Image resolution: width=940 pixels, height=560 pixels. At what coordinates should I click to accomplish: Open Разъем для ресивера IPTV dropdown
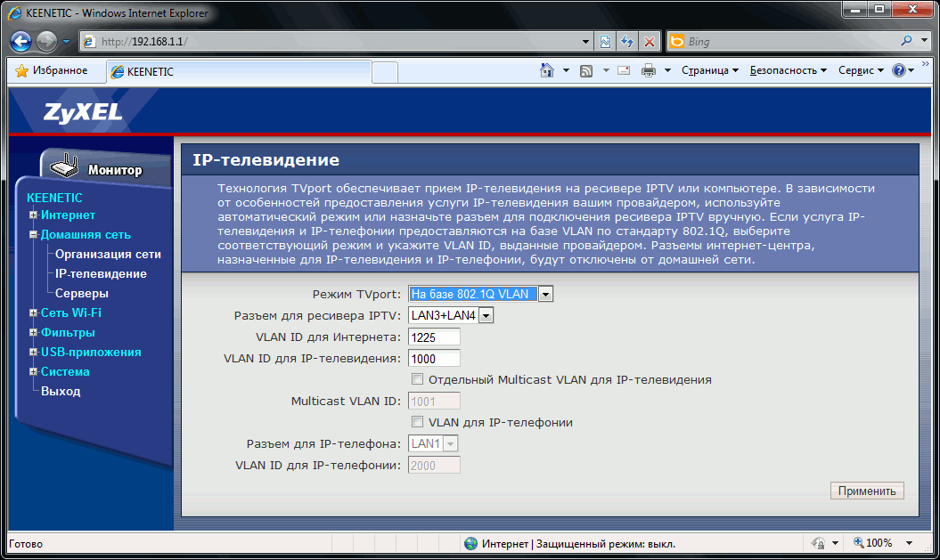click(x=486, y=315)
